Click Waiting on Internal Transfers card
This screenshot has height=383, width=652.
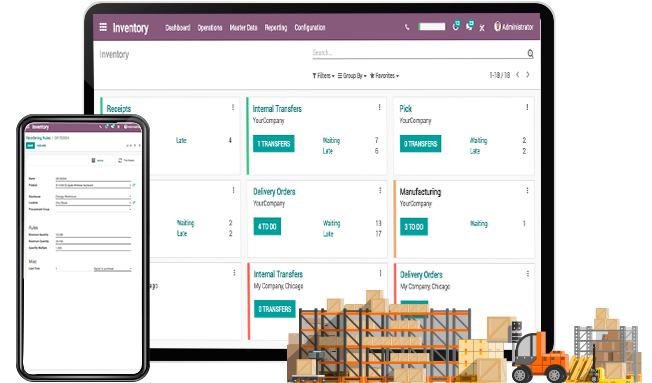click(331, 141)
